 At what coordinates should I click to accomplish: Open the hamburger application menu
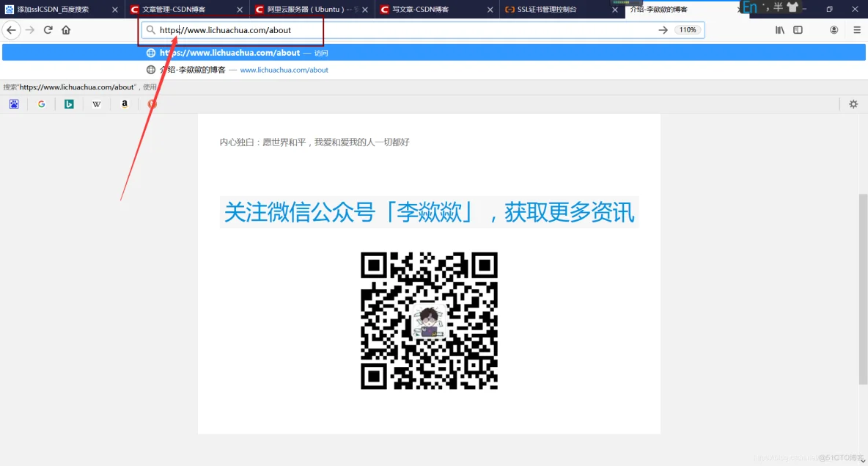[x=856, y=30]
